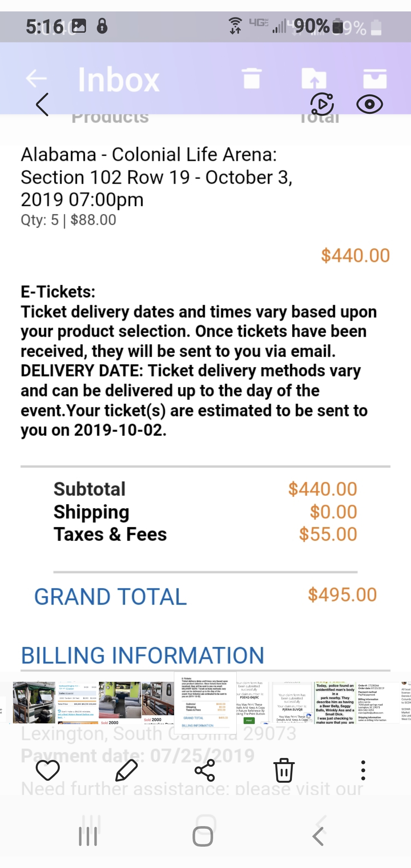This screenshot has width=411, height=868.
Task: Edit the image with the pencil icon
Action: [x=126, y=770]
